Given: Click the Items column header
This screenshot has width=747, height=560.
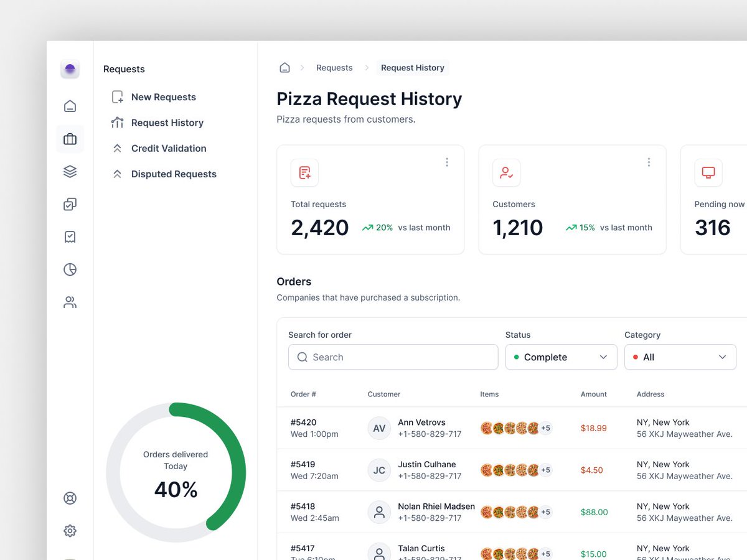Looking at the screenshot, I should tap(489, 394).
